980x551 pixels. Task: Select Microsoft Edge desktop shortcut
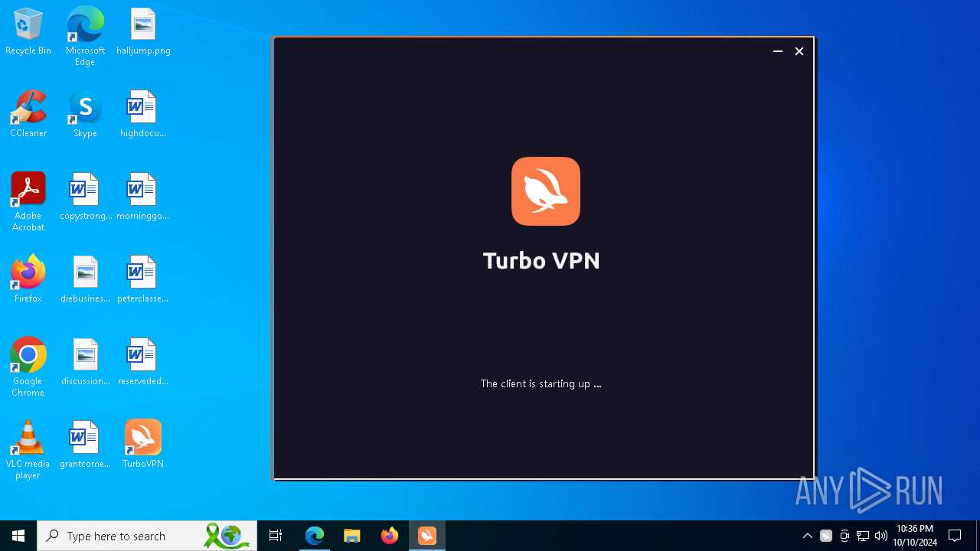pyautogui.click(x=85, y=36)
